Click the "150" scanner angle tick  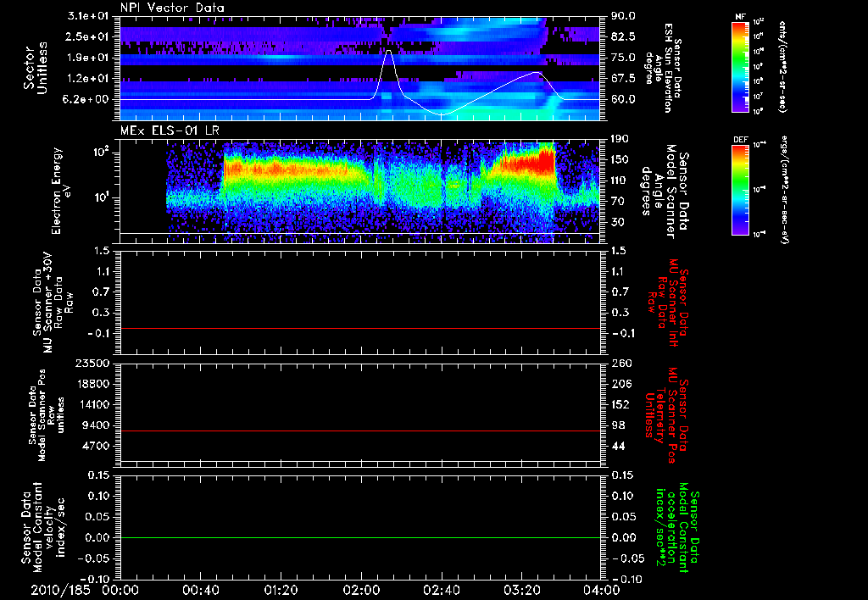coord(620,159)
